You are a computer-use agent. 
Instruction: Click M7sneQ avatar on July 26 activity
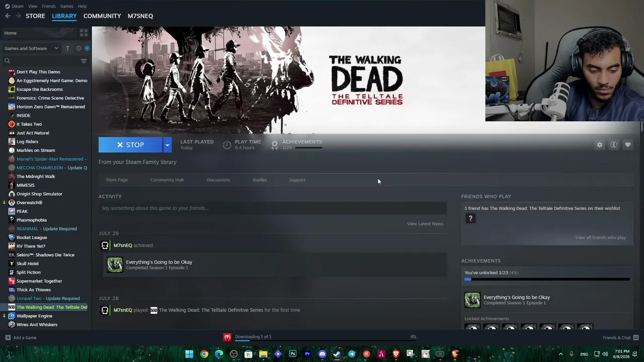[x=105, y=310]
